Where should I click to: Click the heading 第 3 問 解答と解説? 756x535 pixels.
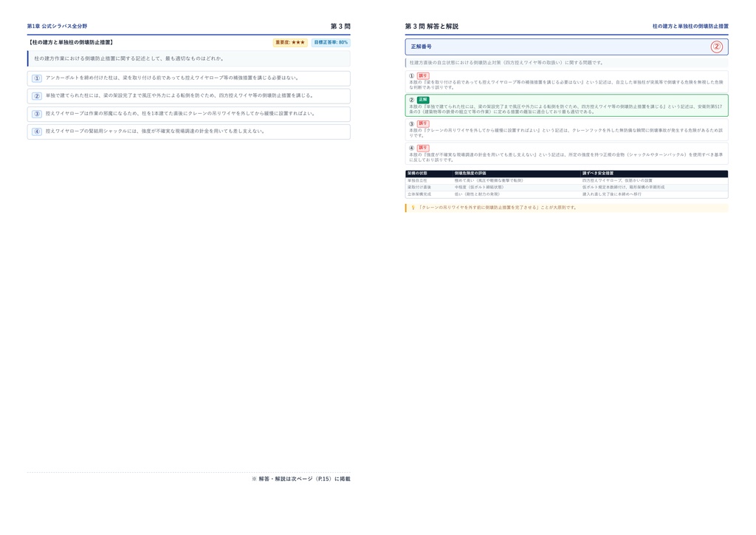(x=431, y=26)
